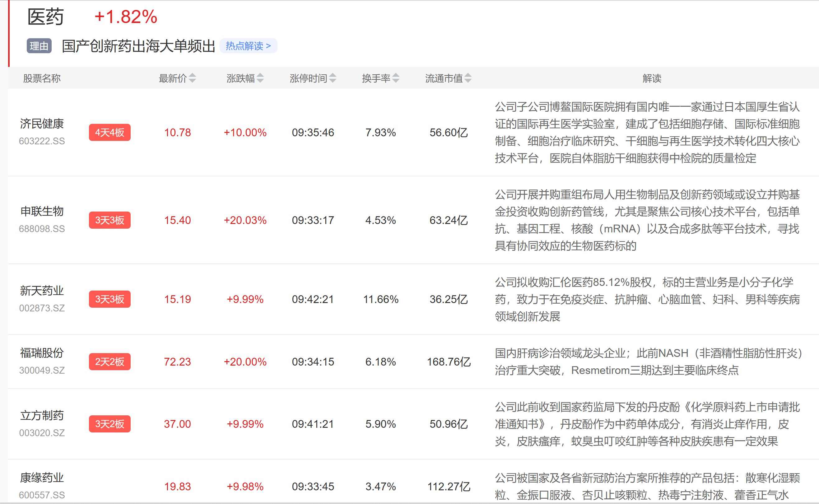819x504 pixels.
Task: Click the 解读 column header
Action: click(652, 78)
